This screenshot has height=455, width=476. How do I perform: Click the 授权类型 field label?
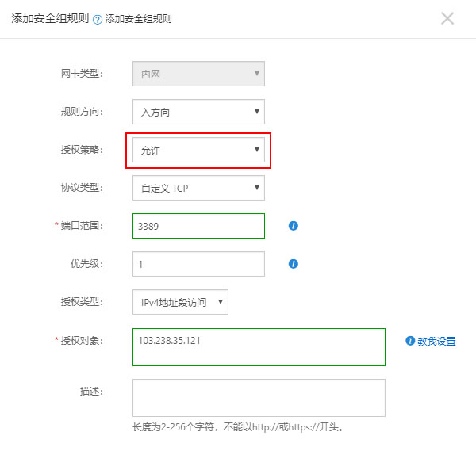click(x=82, y=302)
